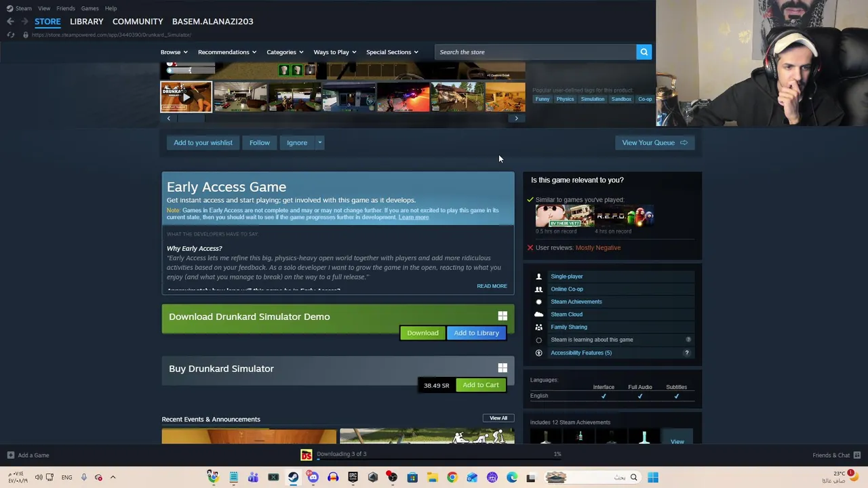Click the volume speaker tray icon
The height and width of the screenshot is (488, 868).
pyautogui.click(x=39, y=478)
